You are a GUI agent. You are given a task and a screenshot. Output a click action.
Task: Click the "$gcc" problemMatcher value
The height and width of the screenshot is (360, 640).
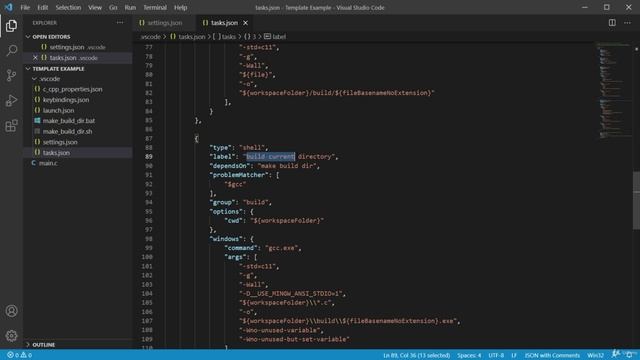click(236, 184)
